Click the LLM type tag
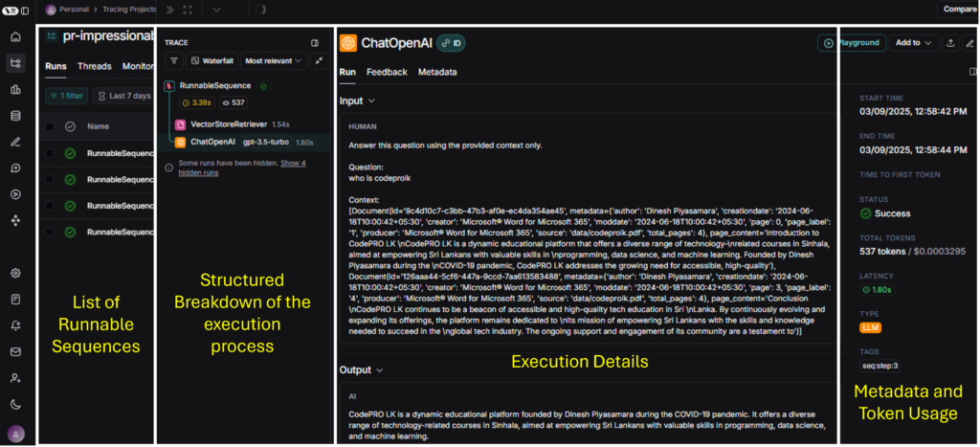This screenshot has width=980, height=447. coord(871,327)
